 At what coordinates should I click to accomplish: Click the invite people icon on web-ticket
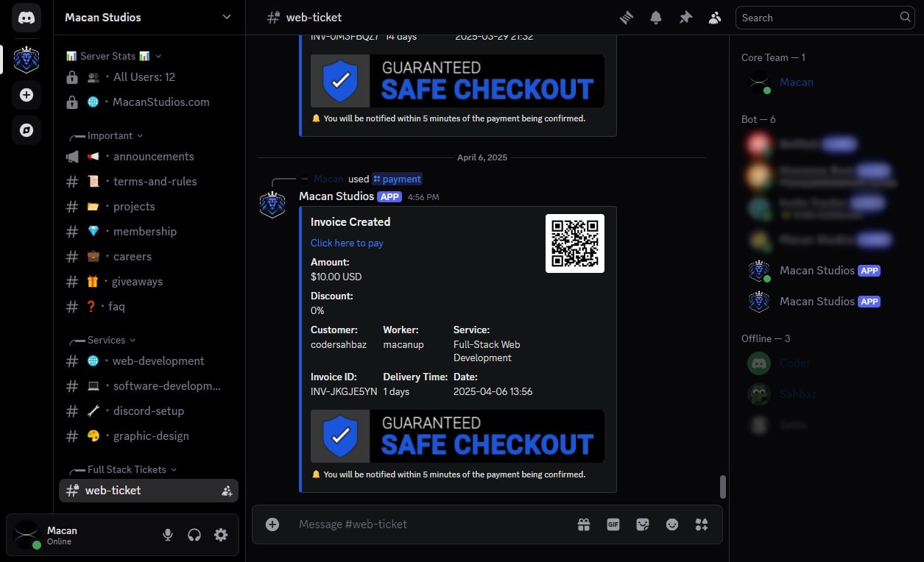[x=227, y=491]
